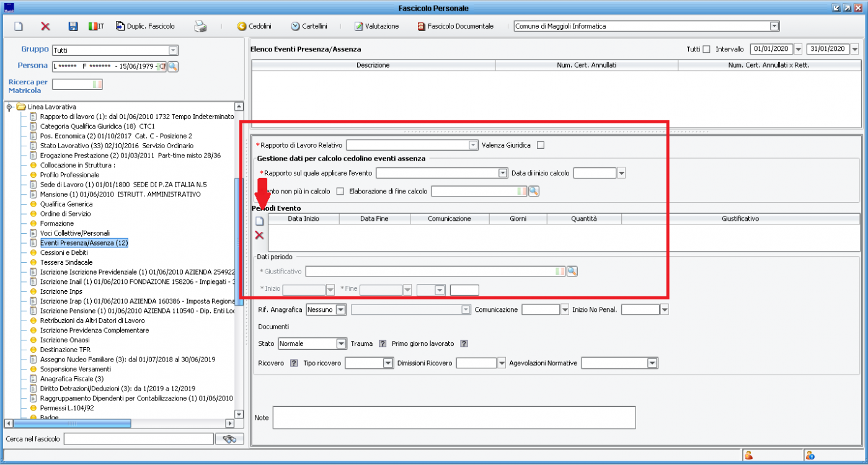Click the blue floppy disk save icon

[73, 27]
